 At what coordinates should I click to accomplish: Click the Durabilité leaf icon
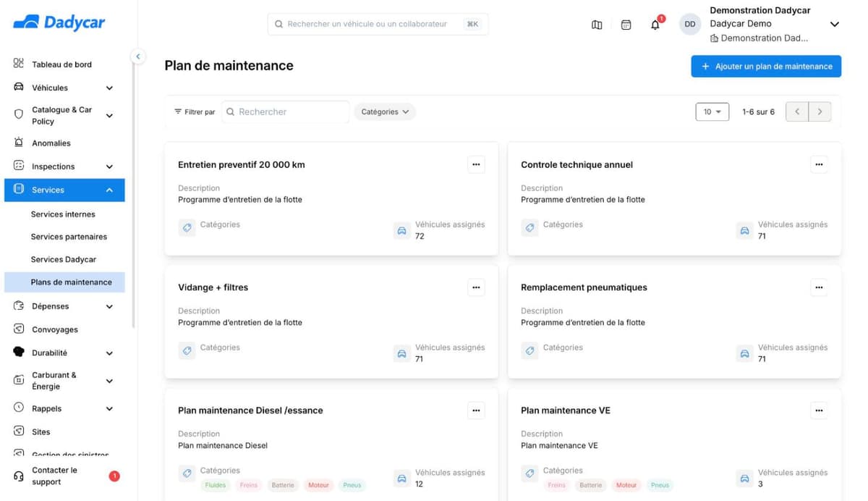[x=19, y=353]
